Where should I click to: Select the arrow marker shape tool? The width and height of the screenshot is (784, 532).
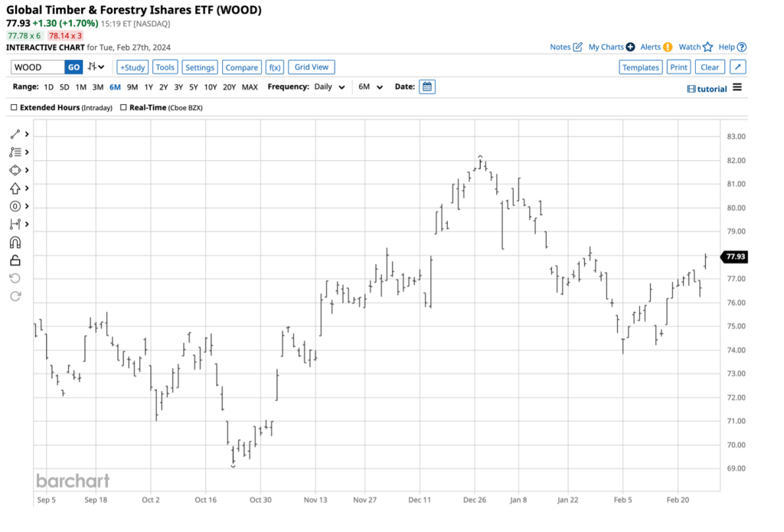click(x=15, y=188)
